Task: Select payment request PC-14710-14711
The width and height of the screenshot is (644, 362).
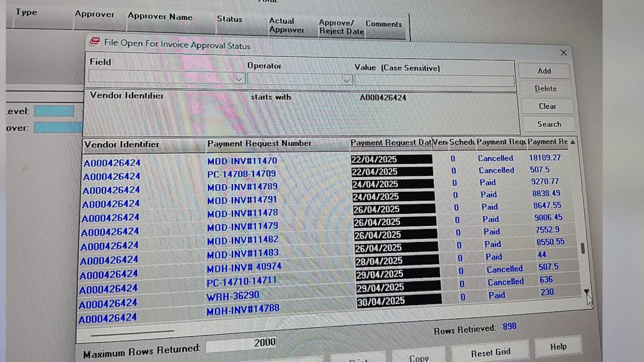Action: click(x=241, y=281)
